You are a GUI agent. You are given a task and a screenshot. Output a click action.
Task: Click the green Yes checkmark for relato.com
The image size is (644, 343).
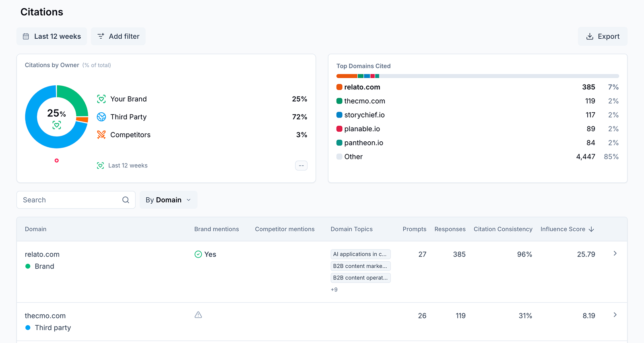click(198, 254)
